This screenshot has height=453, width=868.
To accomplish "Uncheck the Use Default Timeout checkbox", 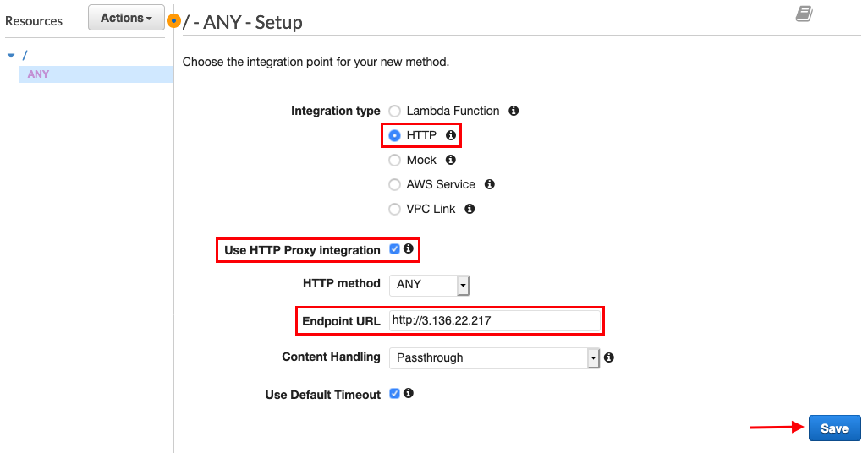I will tap(394, 393).
